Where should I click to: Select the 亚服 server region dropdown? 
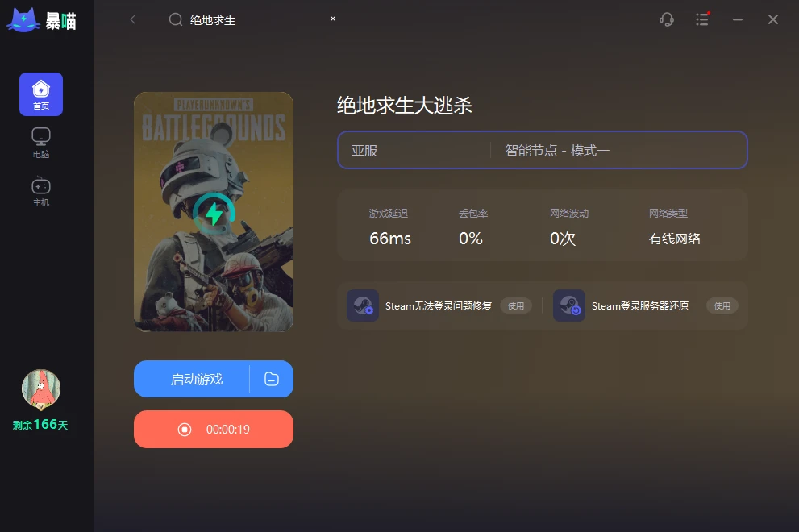(x=414, y=150)
